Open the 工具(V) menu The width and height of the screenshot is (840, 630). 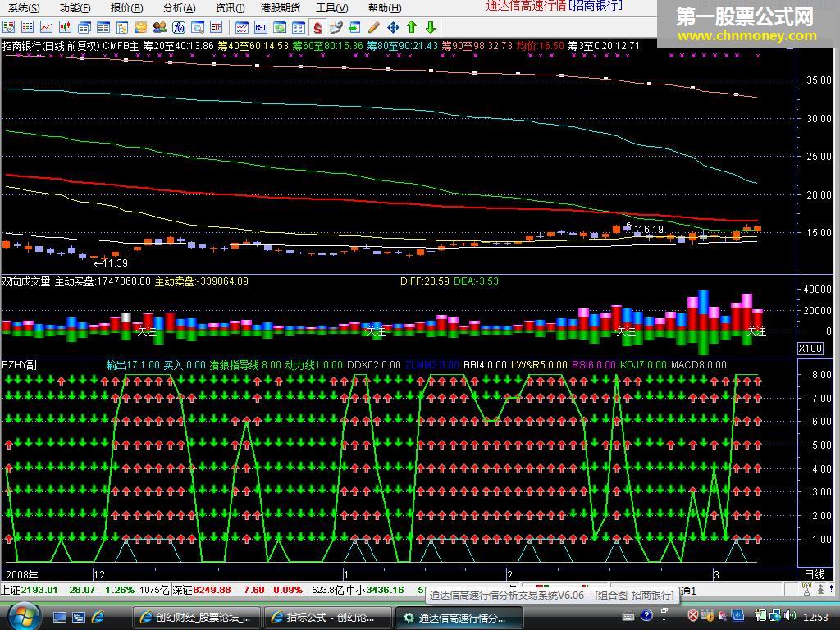tap(331, 8)
